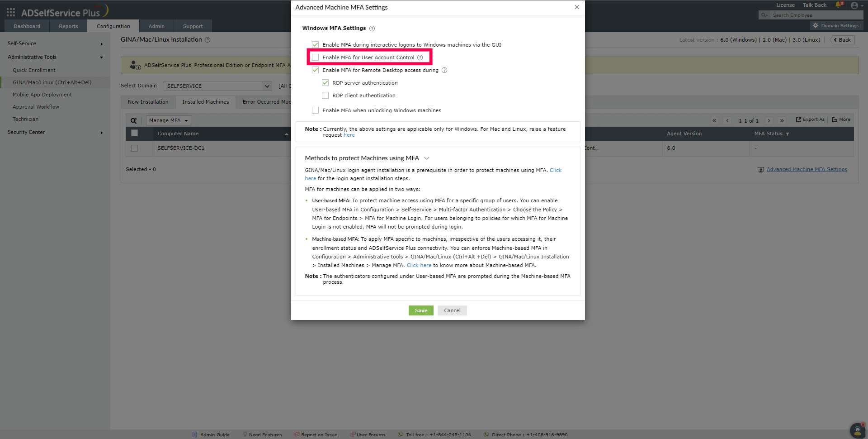Click the Need Features icon in footer
The image size is (868, 439).
click(245, 434)
